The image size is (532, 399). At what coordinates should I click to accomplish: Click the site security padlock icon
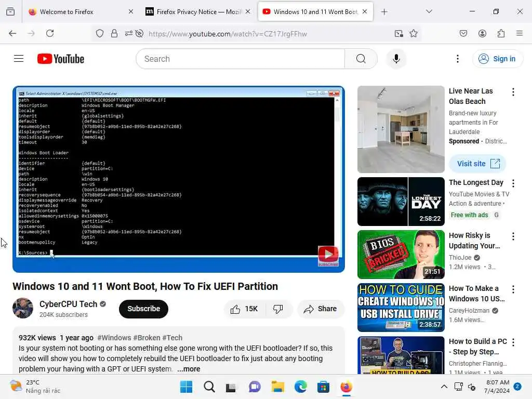click(x=114, y=33)
